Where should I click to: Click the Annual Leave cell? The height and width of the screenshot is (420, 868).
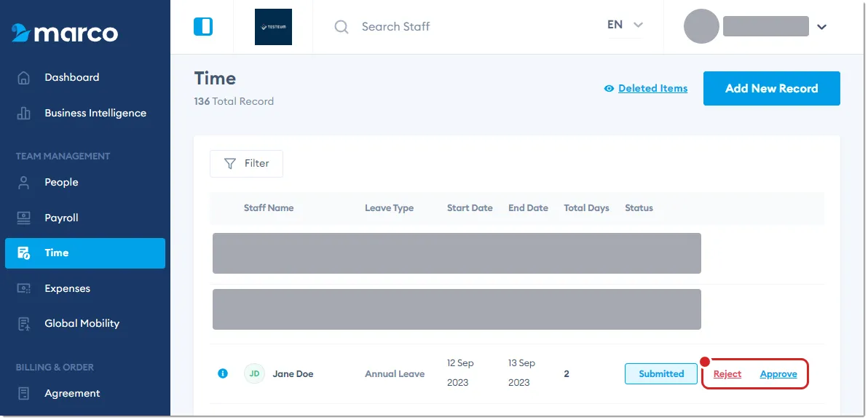395,374
